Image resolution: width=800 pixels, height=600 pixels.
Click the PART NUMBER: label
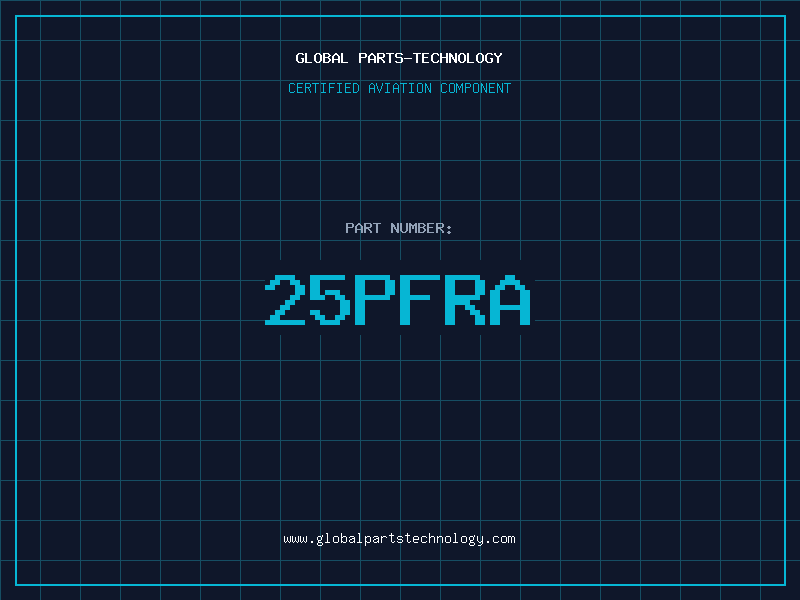point(399,228)
